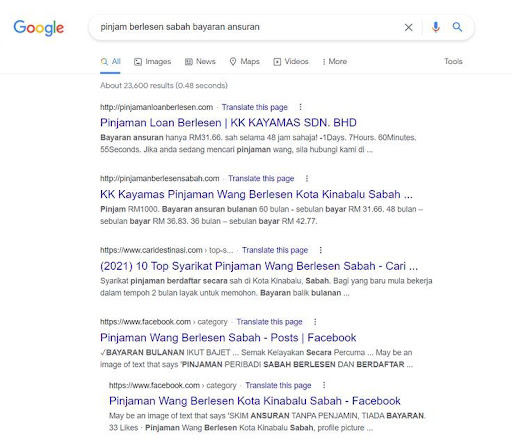This screenshot has width=512, height=446.
Task: Click inside the search query field
Action: (247, 27)
